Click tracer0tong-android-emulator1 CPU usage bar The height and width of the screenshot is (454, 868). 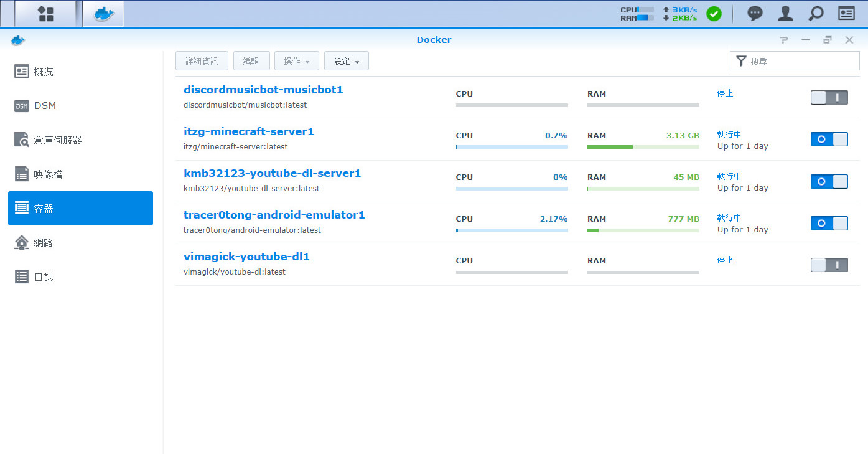tap(512, 230)
